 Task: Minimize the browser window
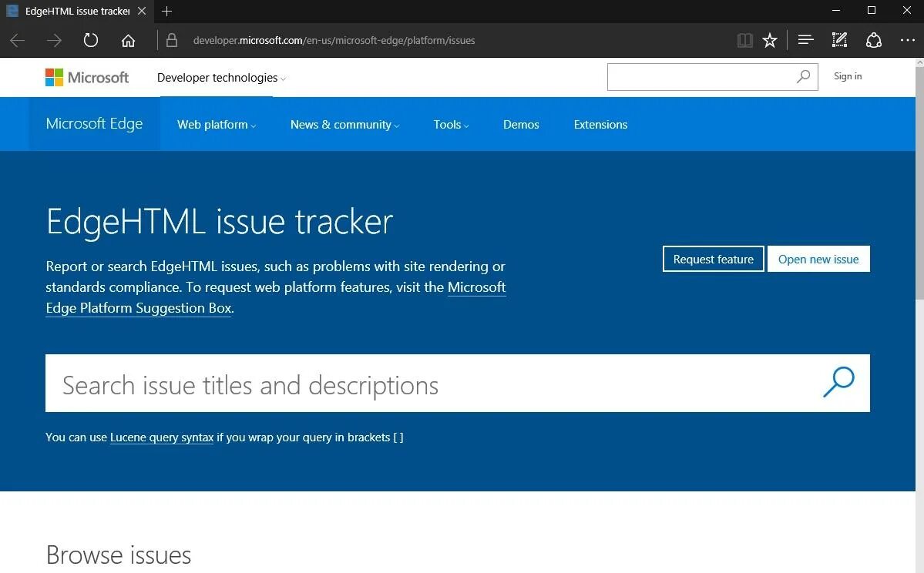tap(835, 11)
